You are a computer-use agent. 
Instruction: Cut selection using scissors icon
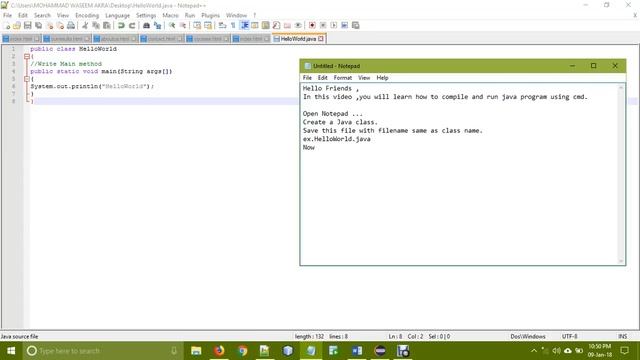(x=85, y=25)
